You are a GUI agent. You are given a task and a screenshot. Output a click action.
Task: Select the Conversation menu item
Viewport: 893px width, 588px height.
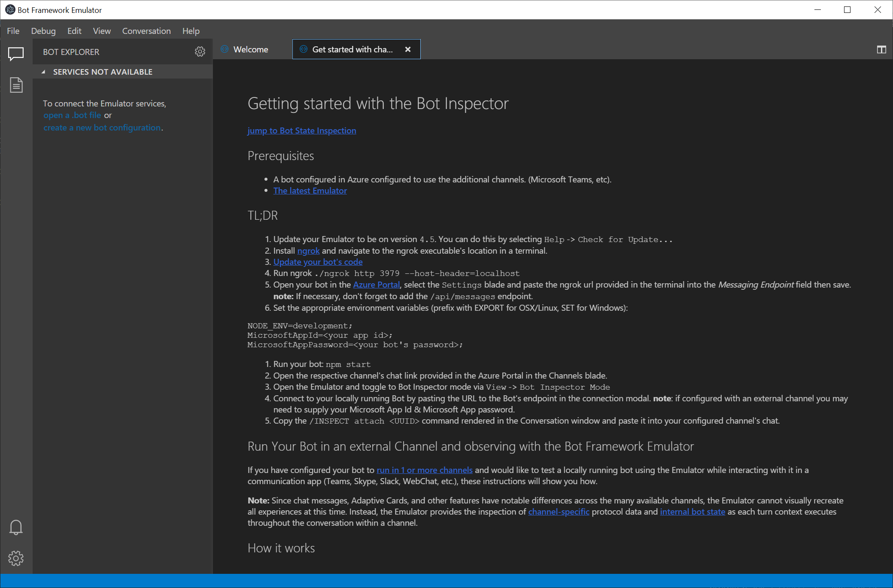tap(146, 30)
